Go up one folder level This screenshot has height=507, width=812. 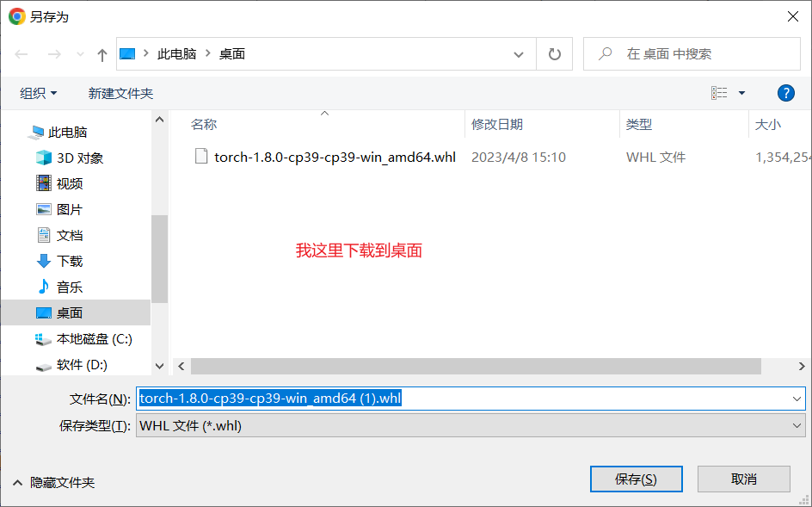pos(102,54)
